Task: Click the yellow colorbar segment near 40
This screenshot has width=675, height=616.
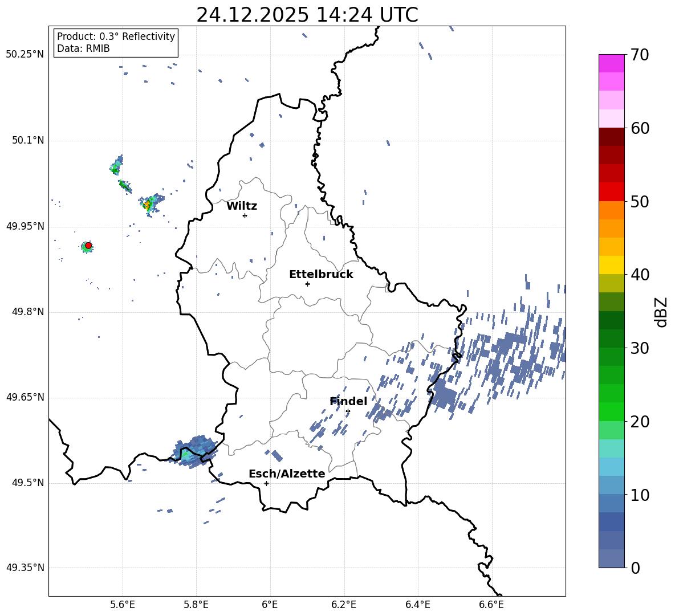Action: tap(611, 265)
